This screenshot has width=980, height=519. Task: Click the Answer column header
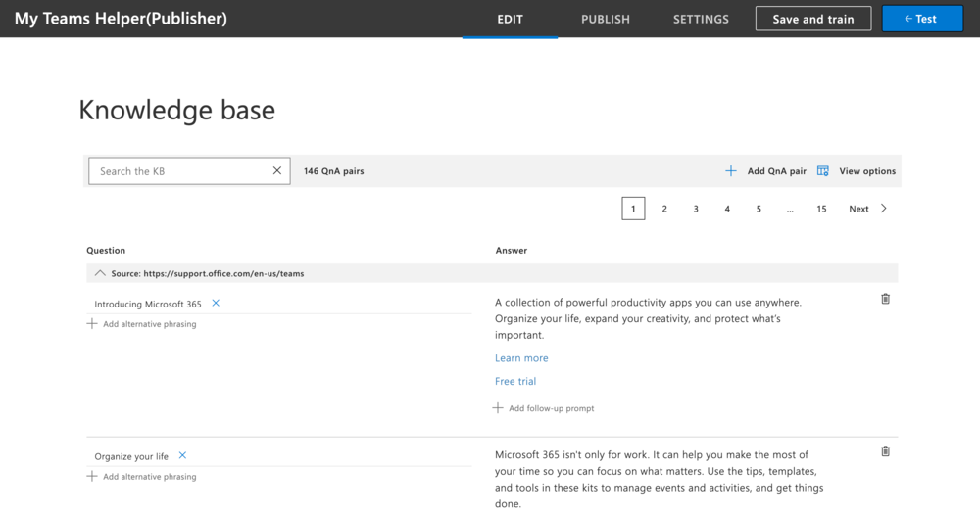512,250
